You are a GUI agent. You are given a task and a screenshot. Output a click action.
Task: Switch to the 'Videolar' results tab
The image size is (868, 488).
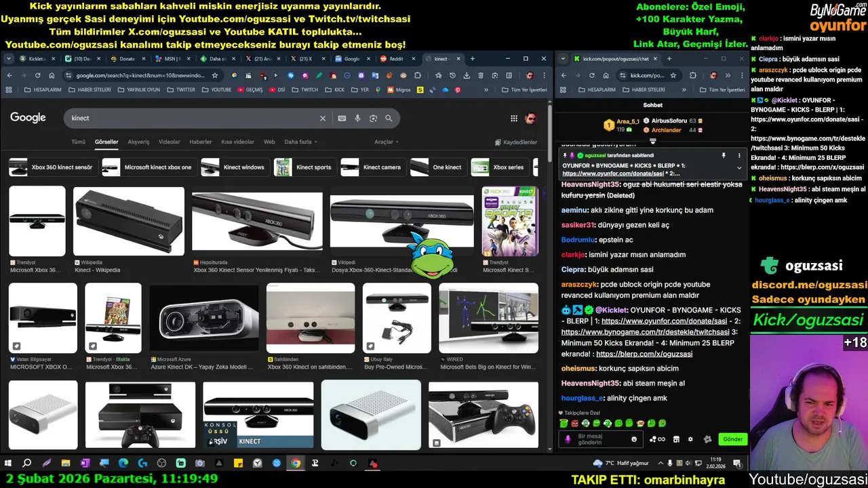(x=170, y=142)
